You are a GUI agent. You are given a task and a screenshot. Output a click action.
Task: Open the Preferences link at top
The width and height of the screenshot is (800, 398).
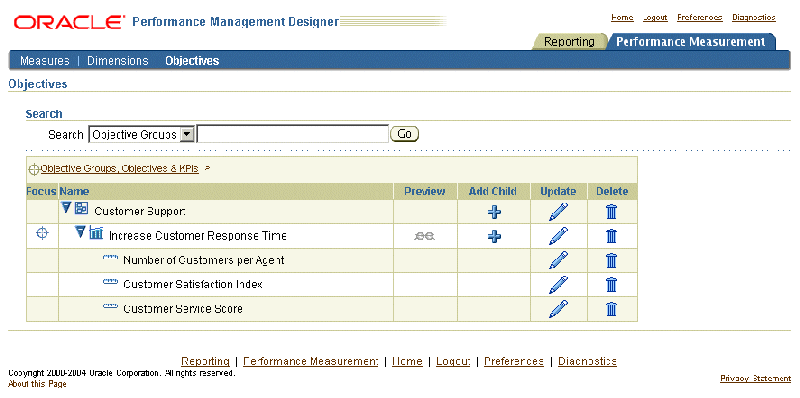[x=699, y=17]
